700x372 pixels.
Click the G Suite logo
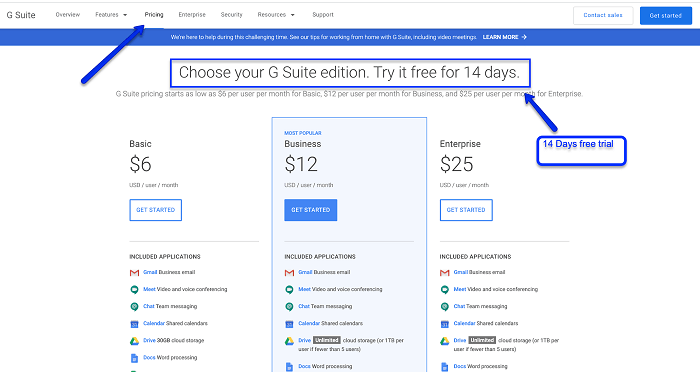click(21, 15)
